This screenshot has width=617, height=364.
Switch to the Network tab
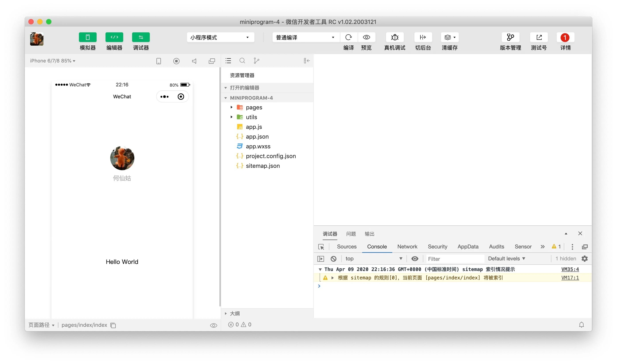pos(407,247)
